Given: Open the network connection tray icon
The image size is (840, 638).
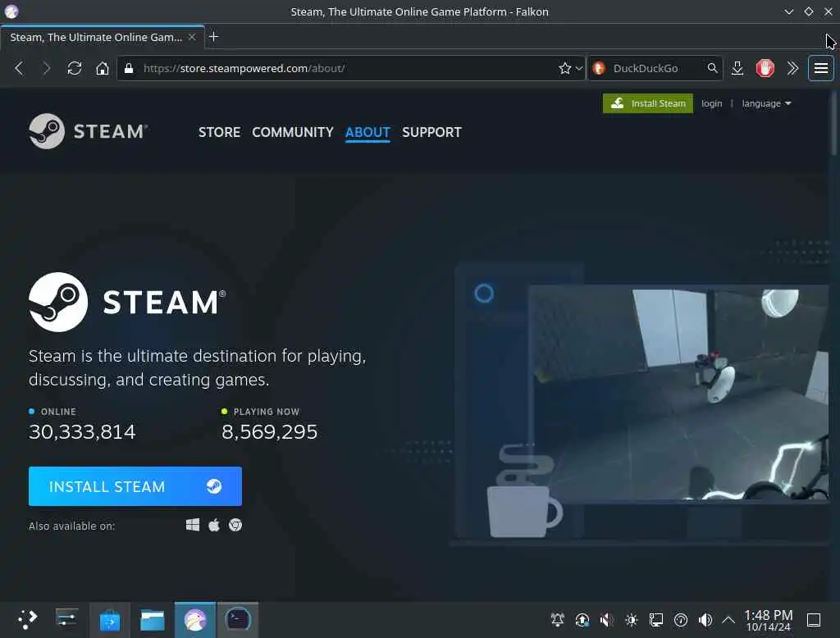Looking at the screenshot, I should 655,620.
